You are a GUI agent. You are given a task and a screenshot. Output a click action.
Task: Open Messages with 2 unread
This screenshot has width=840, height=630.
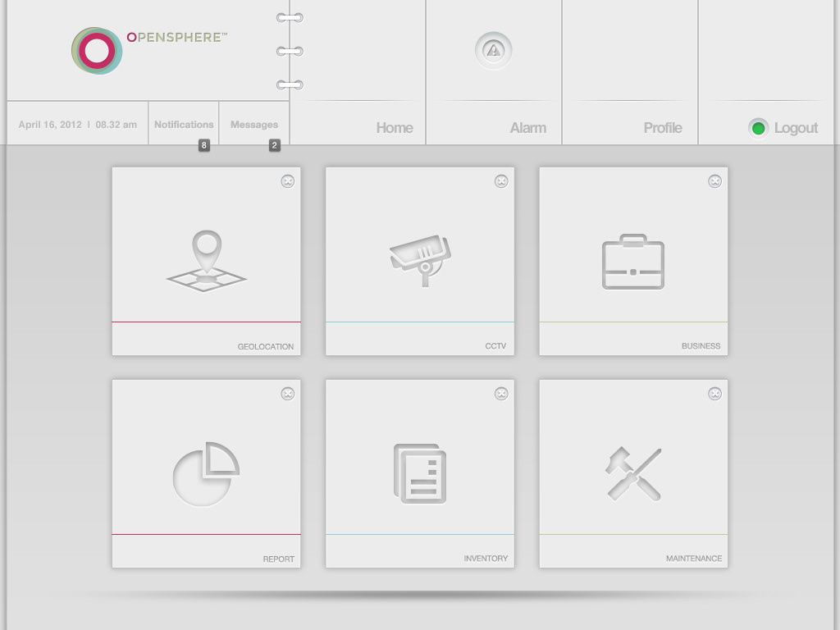pyautogui.click(x=254, y=125)
